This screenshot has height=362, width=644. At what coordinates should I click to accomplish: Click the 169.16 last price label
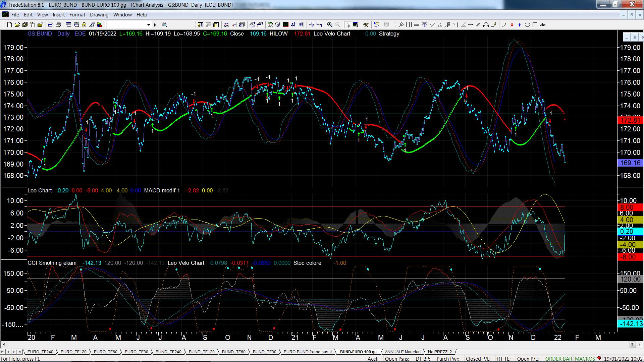click(x=630, y=163)
